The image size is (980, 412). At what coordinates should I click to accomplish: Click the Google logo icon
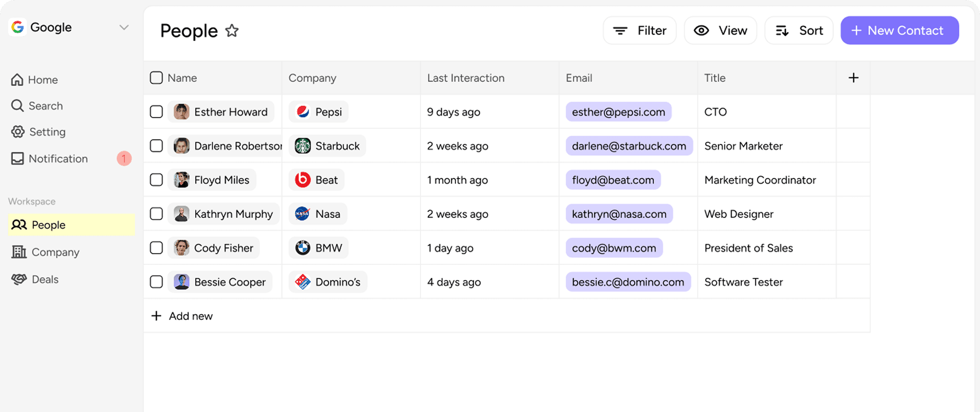coord(18,27)
